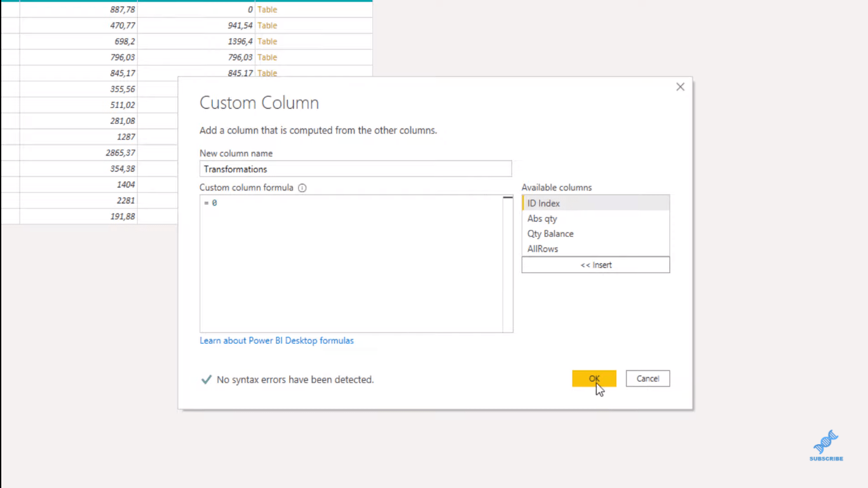868x488 pixels.
Task: Open Learn about Power BI Desktop formulas
Action: 276,341
